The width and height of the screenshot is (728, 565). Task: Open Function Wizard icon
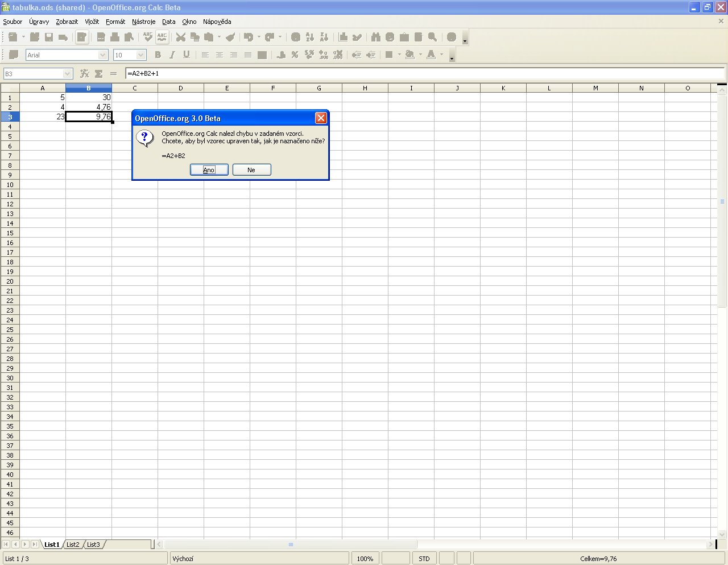click(x=85, y=73)
